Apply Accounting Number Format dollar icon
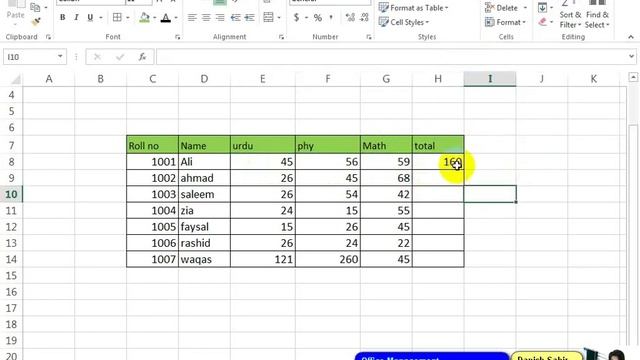Image resolution: width=640 pixels, height=360 pixels. (296, 18)
